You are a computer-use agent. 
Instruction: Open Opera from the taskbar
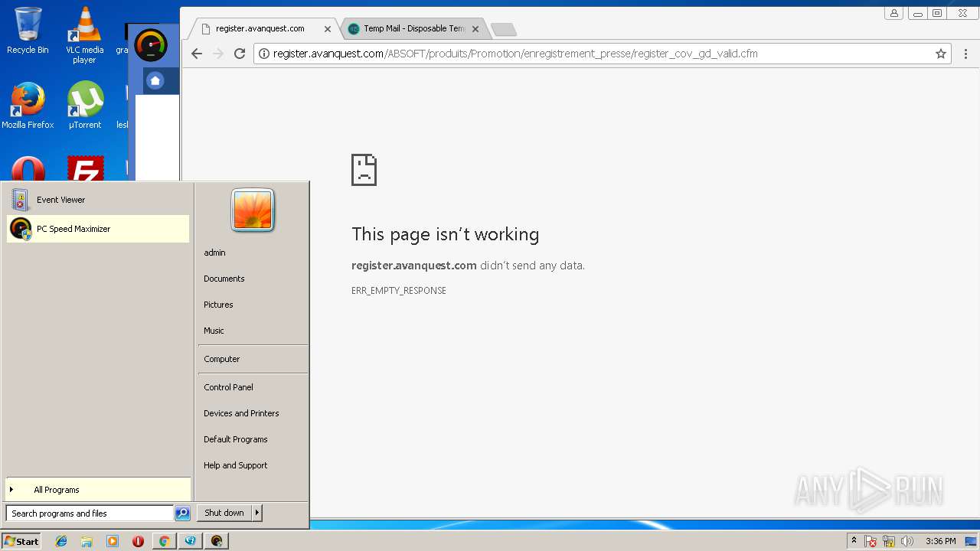(x=139, y=541)
